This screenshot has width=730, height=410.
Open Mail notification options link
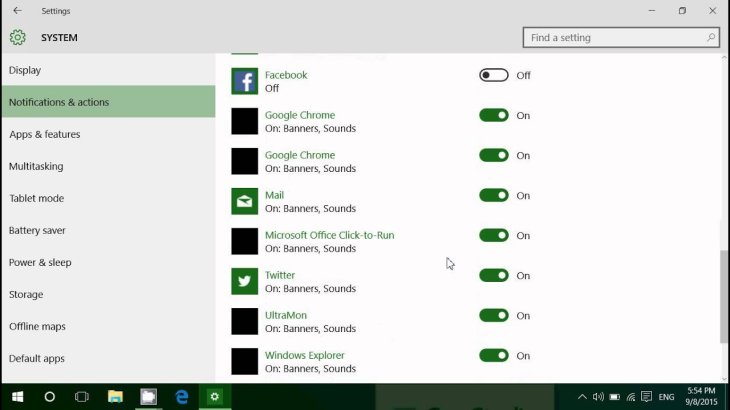[x=274, y=195]
